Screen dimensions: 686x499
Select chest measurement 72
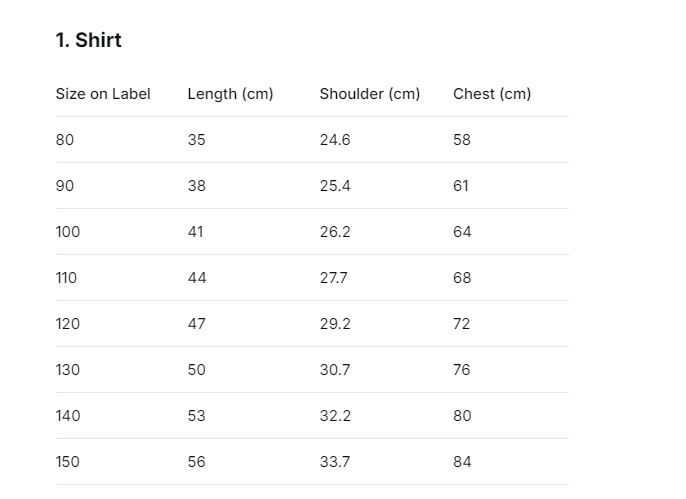(x=462, y=324)
